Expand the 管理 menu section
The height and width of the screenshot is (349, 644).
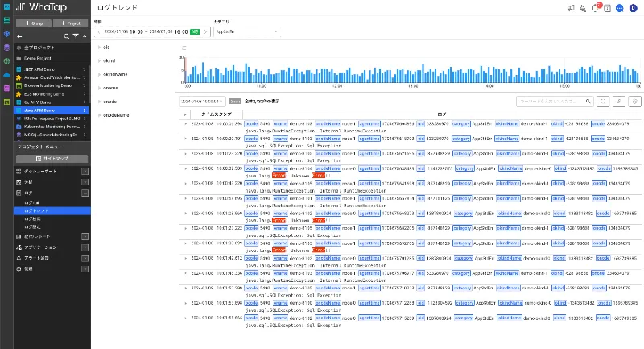[x=85, y=269]
